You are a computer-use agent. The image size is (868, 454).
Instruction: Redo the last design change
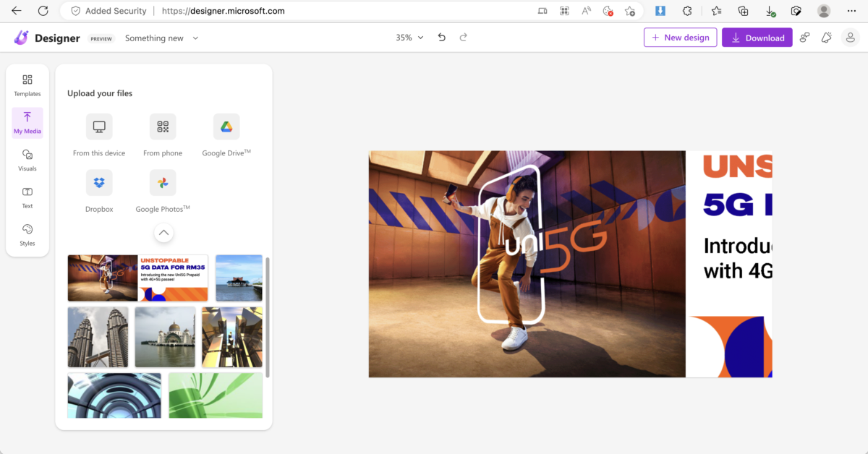(464, 38)
